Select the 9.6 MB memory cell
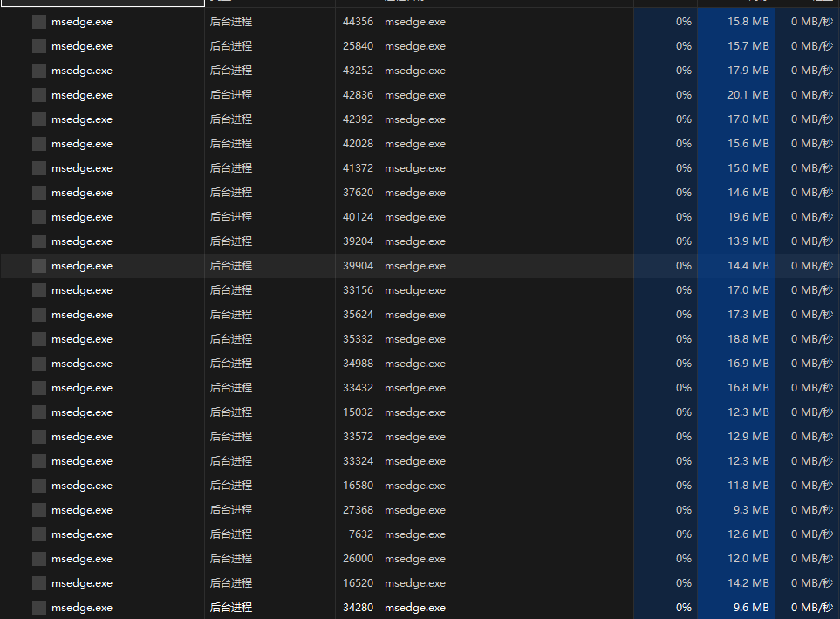 [751, 608]
